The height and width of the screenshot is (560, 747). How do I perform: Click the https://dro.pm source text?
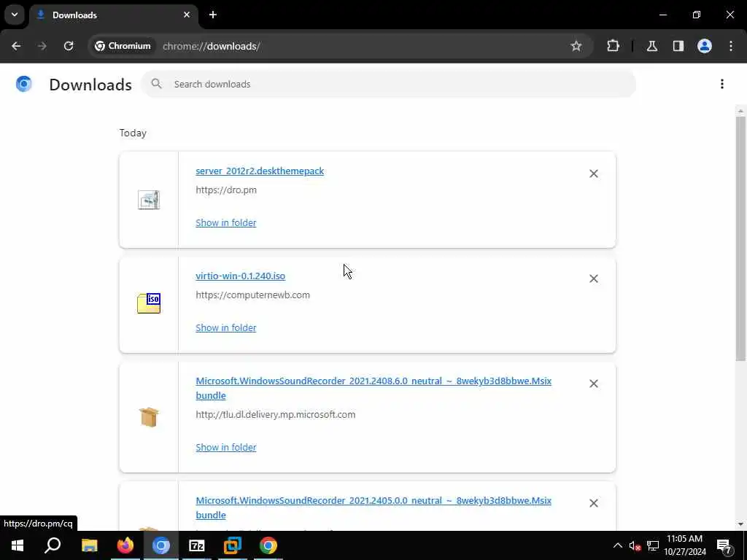pos(226,190)
